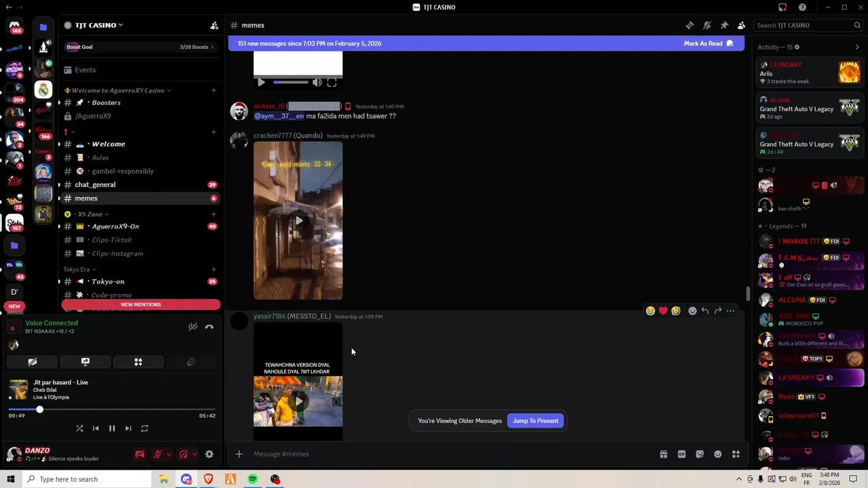Show pinned messages
Image resolution: width=868 pixels, height=488 pixels.
(724, 25)
